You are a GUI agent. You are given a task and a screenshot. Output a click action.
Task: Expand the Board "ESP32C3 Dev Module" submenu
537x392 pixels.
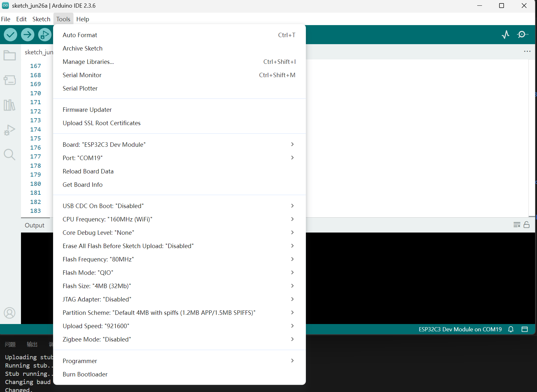pos(179,145)
